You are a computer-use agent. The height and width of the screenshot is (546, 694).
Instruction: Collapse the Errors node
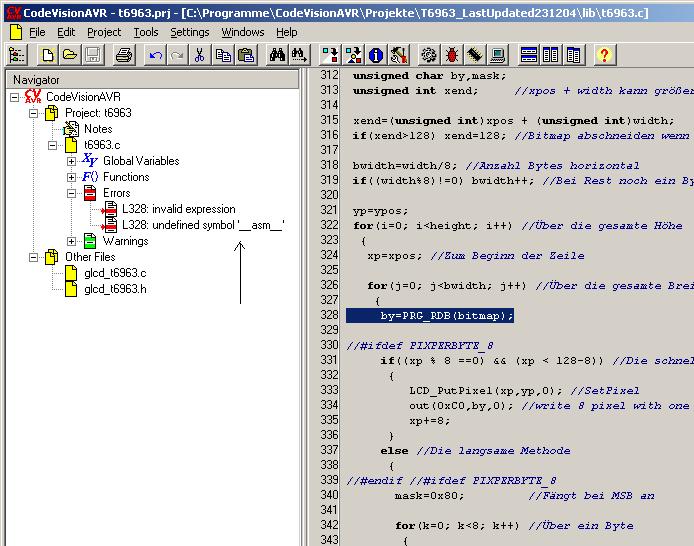71,193
